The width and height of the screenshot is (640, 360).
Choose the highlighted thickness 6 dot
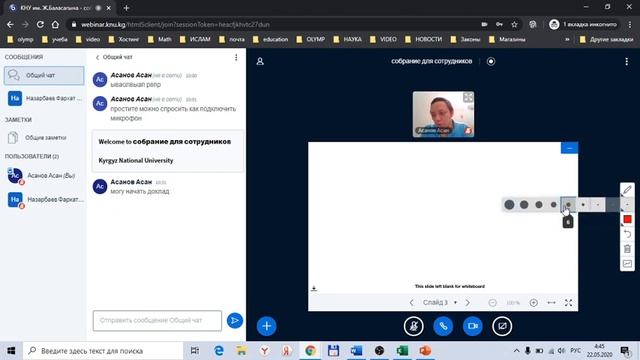pyautogui.click(x=568, y=204)
